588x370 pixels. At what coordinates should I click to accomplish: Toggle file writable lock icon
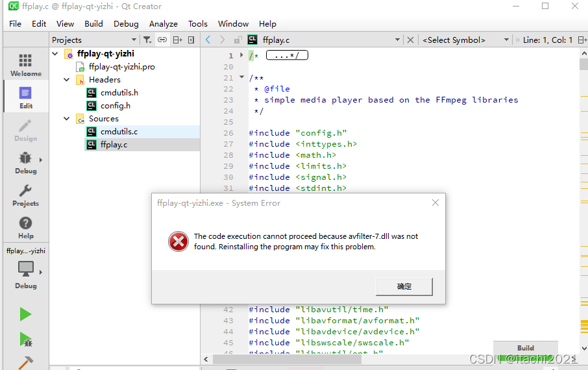pos(238,40)
